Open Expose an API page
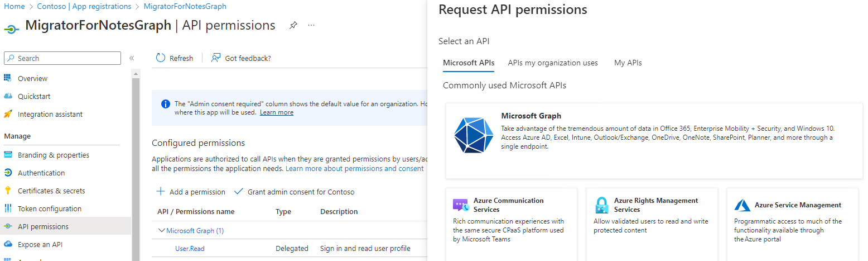The height and width of the screenshot is (261, 868). 40,244
